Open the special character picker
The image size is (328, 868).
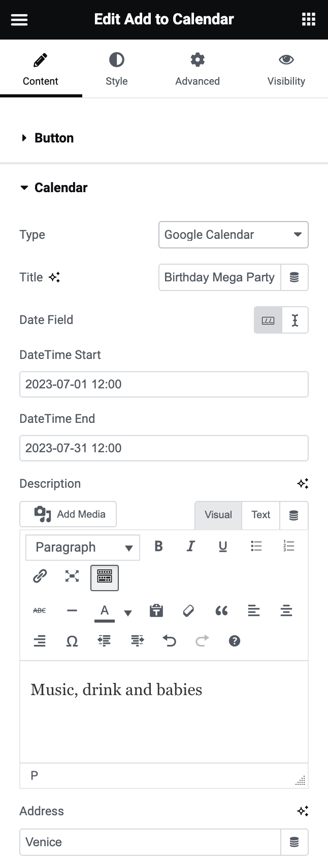coord(72,641)
